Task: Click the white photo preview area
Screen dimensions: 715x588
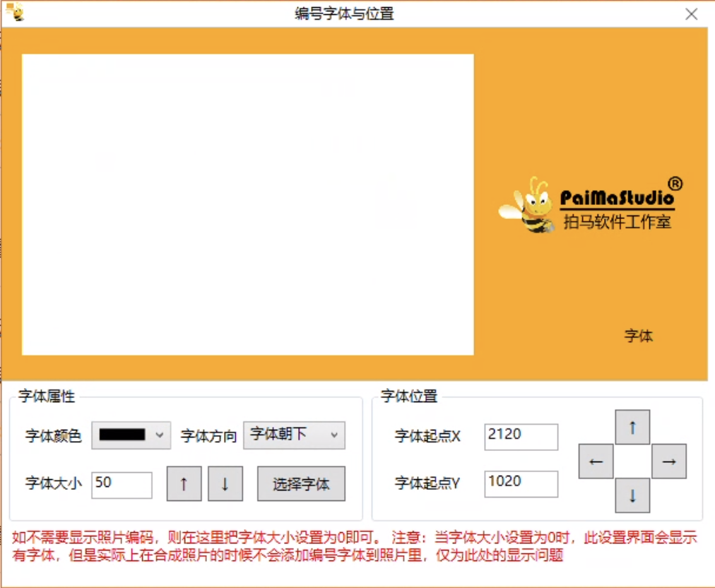Action: (x=247, y=204)
